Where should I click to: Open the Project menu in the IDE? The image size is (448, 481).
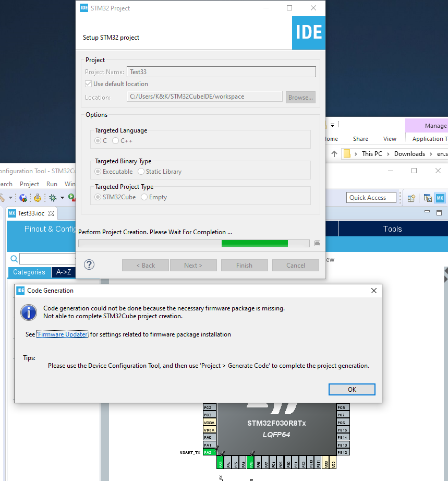click(x=29, y=184)
